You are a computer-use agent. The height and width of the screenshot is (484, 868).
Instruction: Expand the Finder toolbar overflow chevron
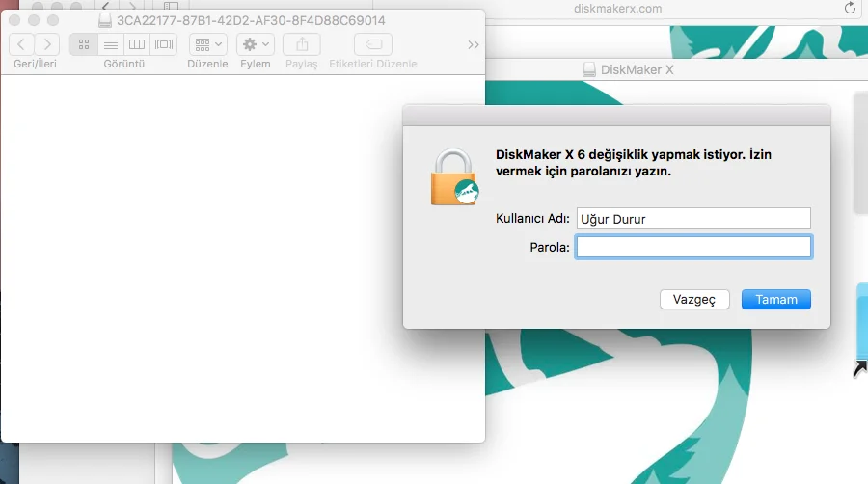point(473,44)
